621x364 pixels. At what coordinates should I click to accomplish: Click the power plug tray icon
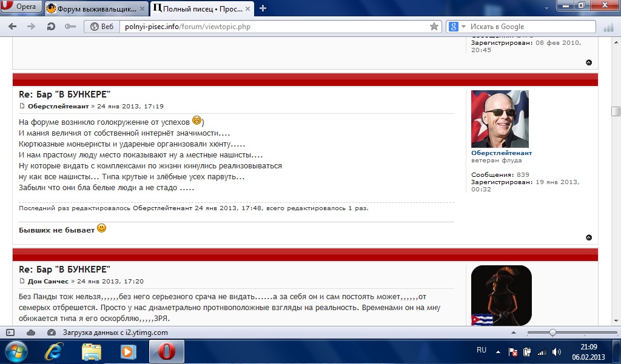coord(527,352)
